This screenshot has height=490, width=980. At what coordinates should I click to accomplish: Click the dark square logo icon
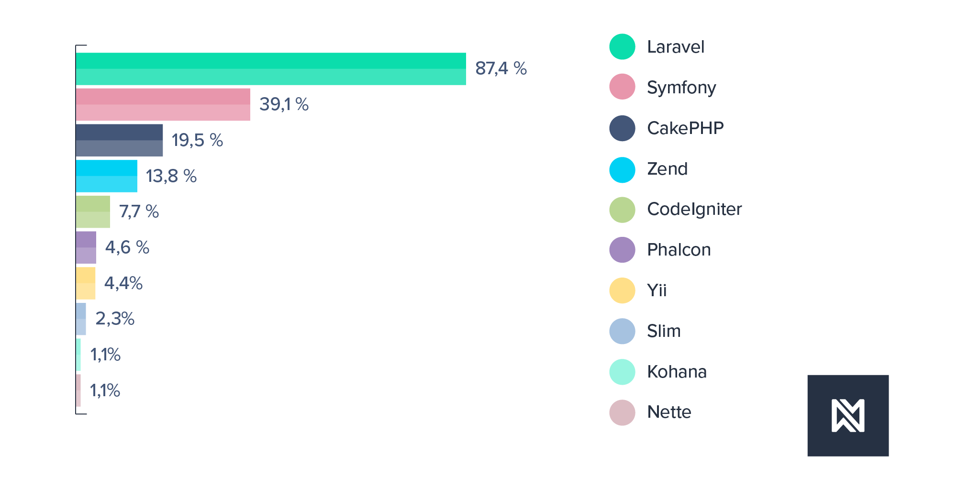click(848, 415)
